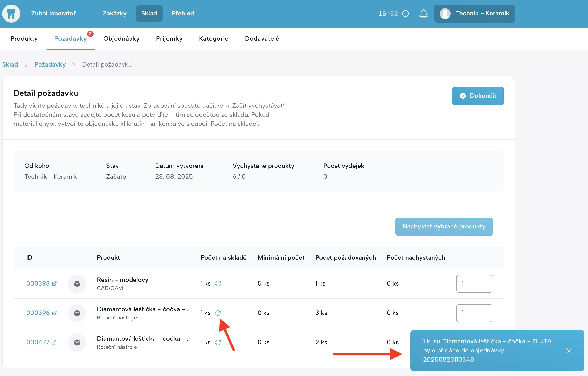
Task: Switch to the Objednávky tab
Action: pyautogui.click(x=121, y=39)
